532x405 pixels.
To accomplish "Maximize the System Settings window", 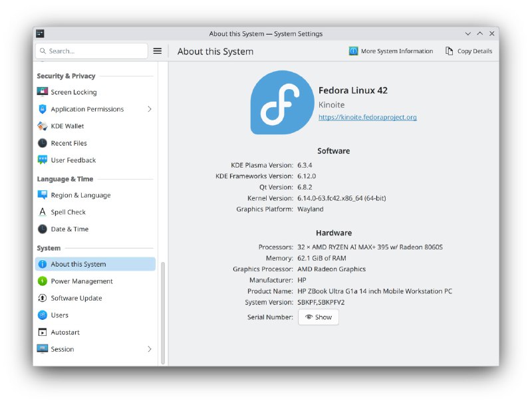I will pos(479,33).
